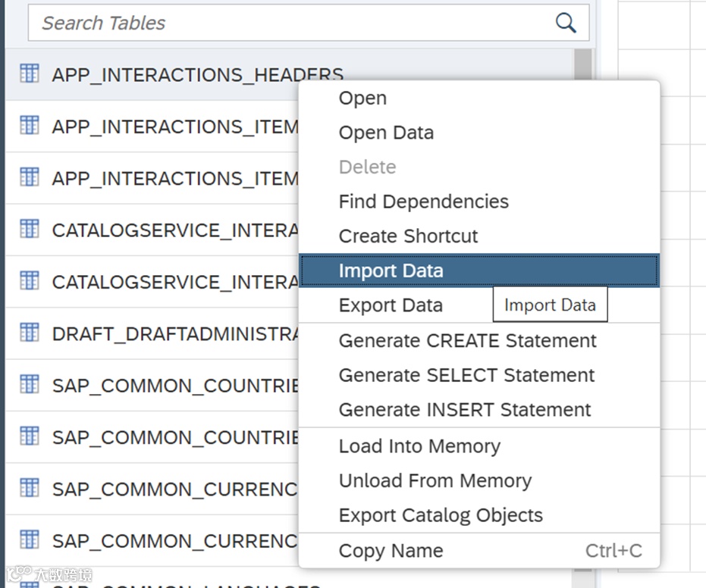This screenshot has width=706, height=588.
Task: Click Find Dependencies in context menu
Action: coord(423,202)
